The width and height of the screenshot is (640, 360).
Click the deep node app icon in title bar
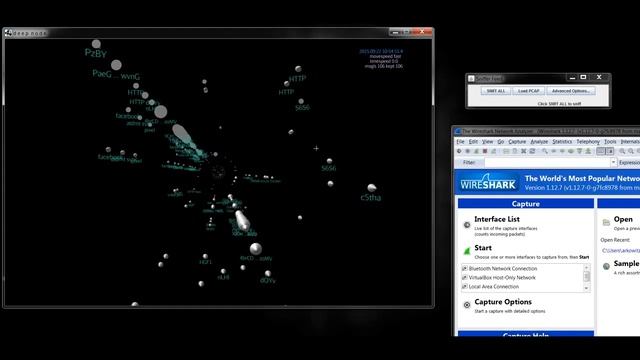(x=8, y=33)
